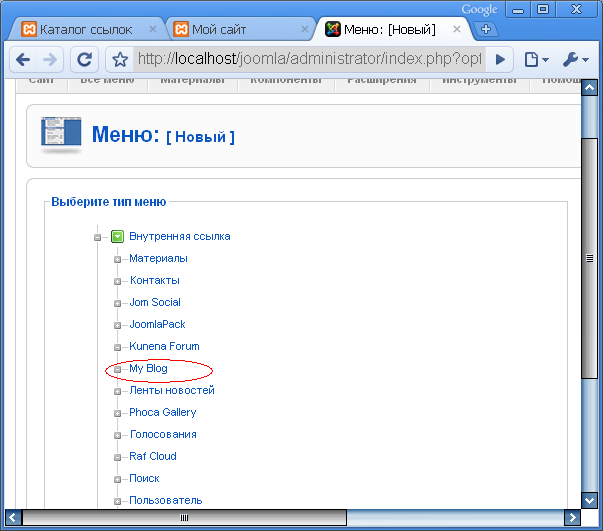Minimize the browser window
Viewport: 603px width, 531px height.
pos(518,9)
